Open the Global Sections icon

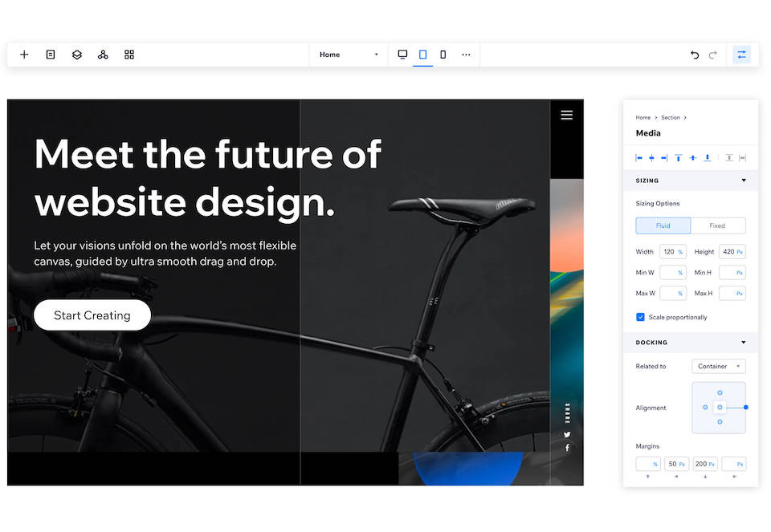pos(103,55)
